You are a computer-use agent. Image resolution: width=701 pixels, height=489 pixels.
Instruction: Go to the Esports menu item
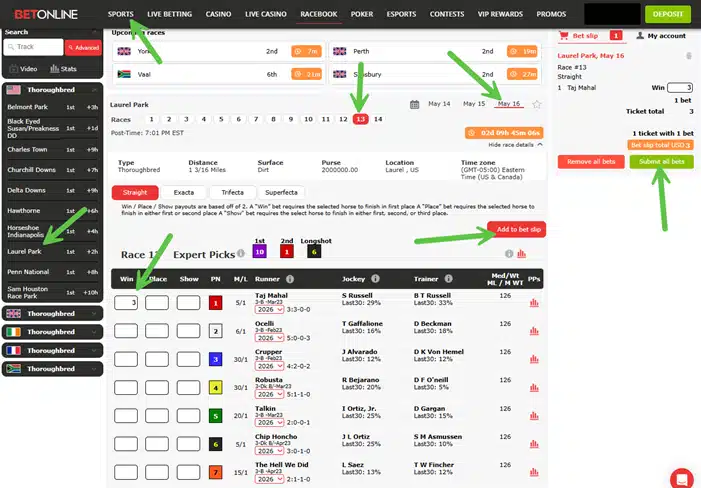point(401,14)
